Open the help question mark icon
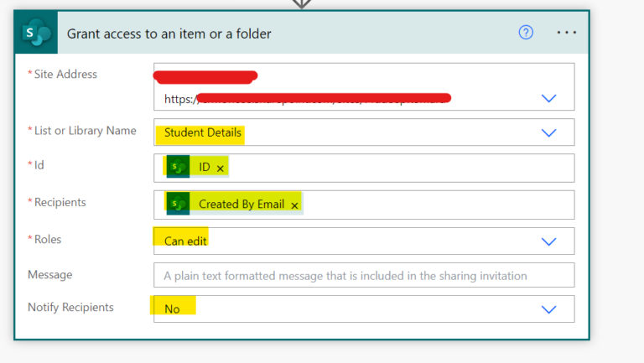This screenshot has height=363, width=644. click(x=526, y=33)
